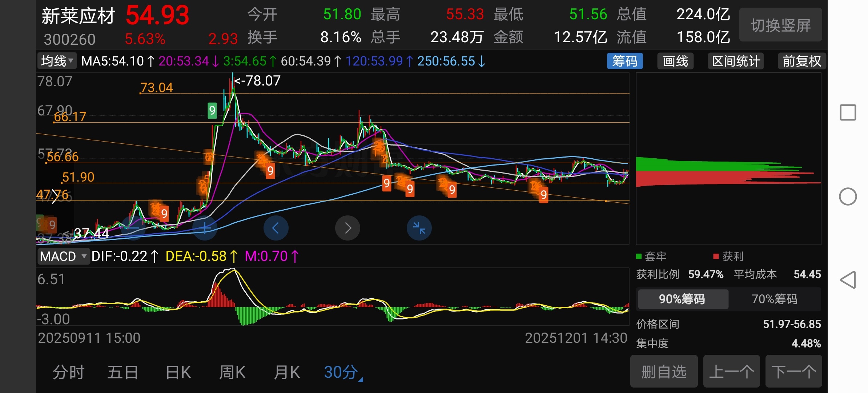Open the 均线 indicator dropdown
Image resolution: width=868 pixels, height=393 pixels.
[x=57, y=61]
